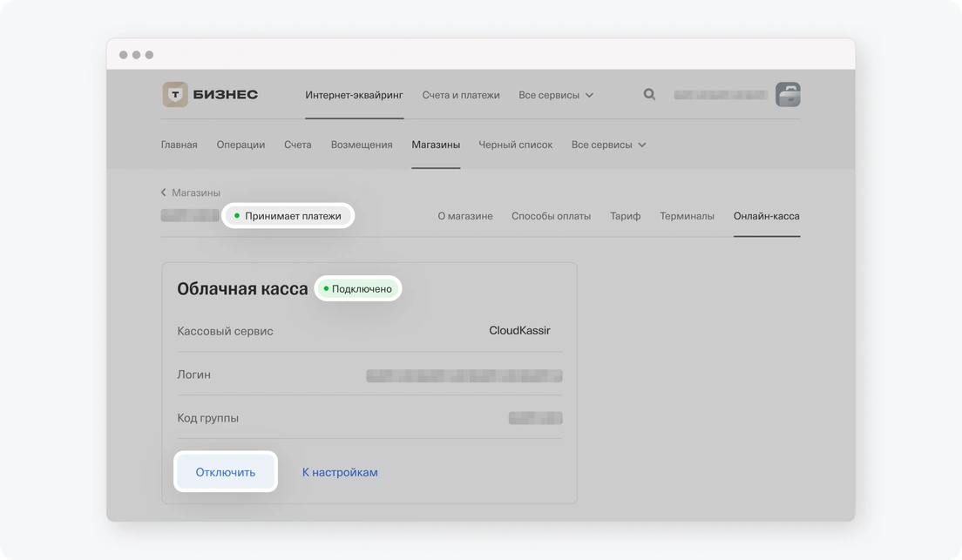
Task: Click the Т БИЗНЕС logo
Action: 207,94
